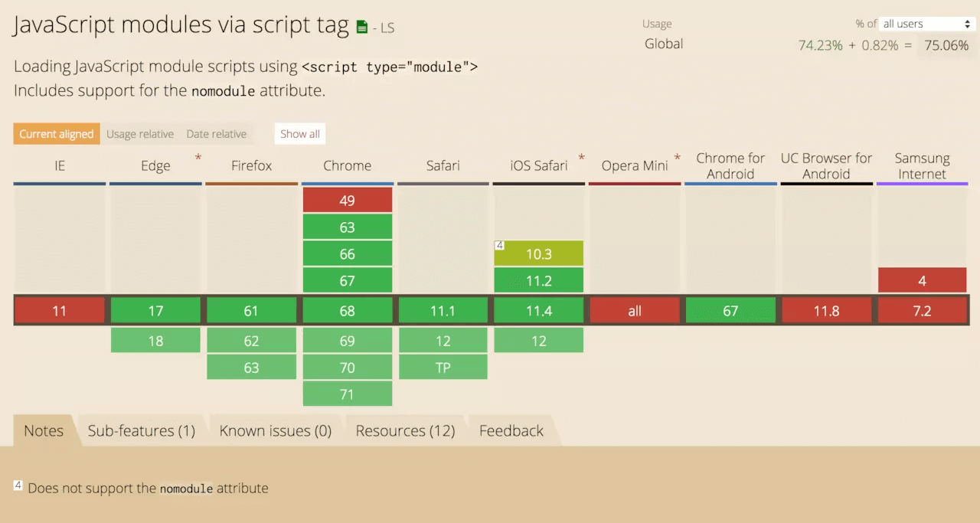Click the footnote 4 marker on iOS Safari 10.3
The height and width of the screenshot is (523, 980).
[499, 246]
